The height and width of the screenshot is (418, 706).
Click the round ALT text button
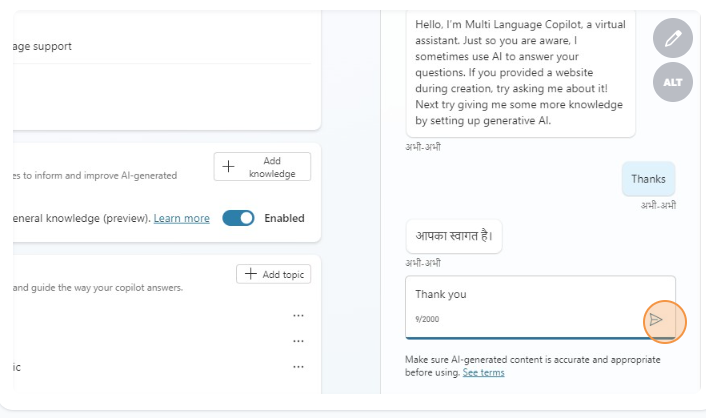pyautogui.click(x=673, y=82)
